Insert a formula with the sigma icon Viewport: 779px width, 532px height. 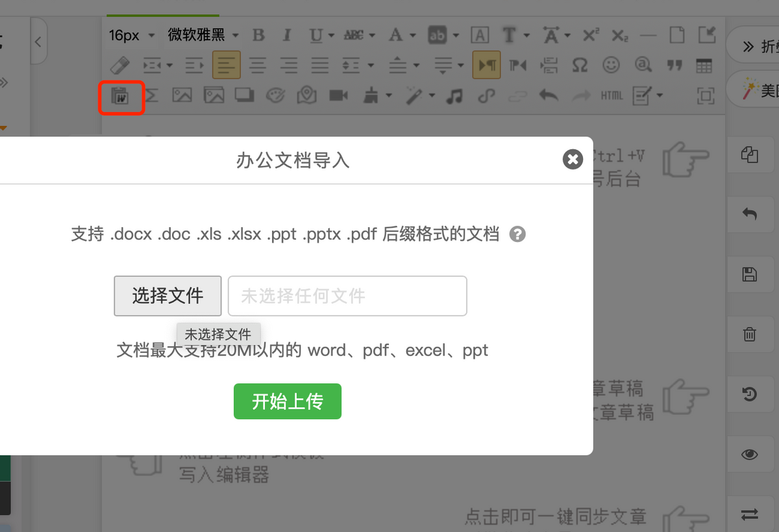(151, 96)
